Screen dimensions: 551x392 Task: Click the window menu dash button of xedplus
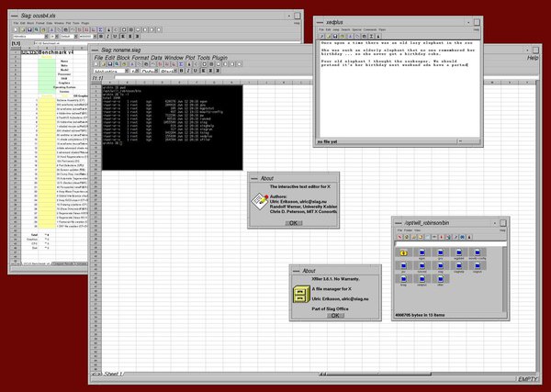(x=320, y=22)
